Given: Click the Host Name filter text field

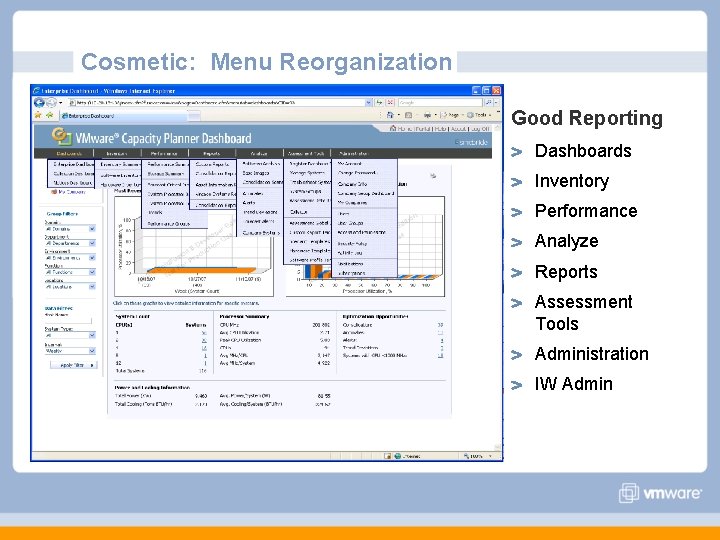Looking at the screenshot, I should click(68, 321).
